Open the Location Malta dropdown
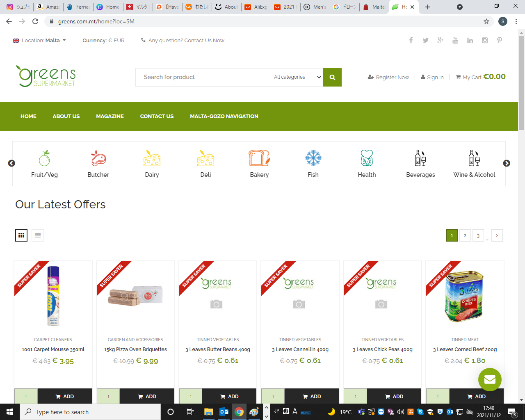 click(x=40, y=40)
